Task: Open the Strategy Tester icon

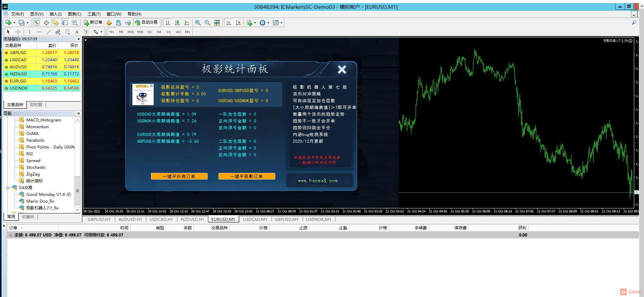Action: 75,23
